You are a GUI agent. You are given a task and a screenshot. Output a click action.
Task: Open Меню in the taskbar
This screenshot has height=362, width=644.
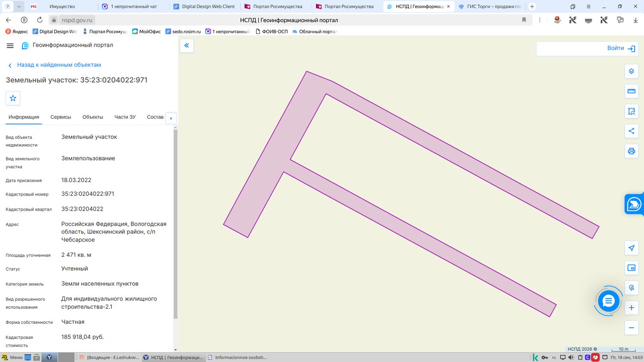point(12,357)
